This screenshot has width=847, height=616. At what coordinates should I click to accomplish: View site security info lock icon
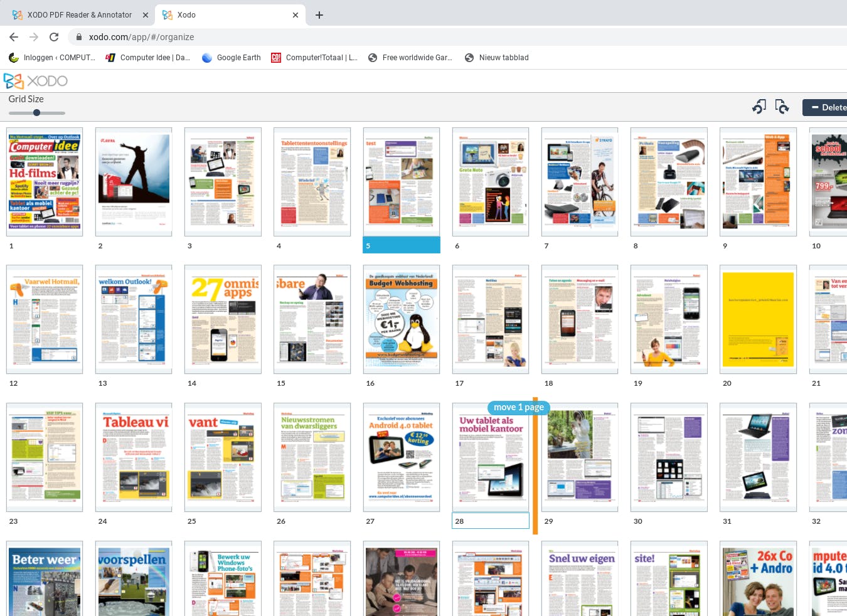[79, 37]
